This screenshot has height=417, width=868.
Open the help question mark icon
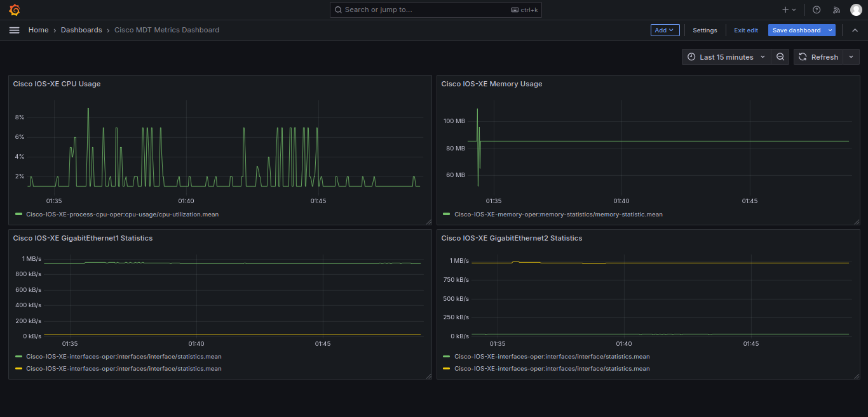(817, 10)
